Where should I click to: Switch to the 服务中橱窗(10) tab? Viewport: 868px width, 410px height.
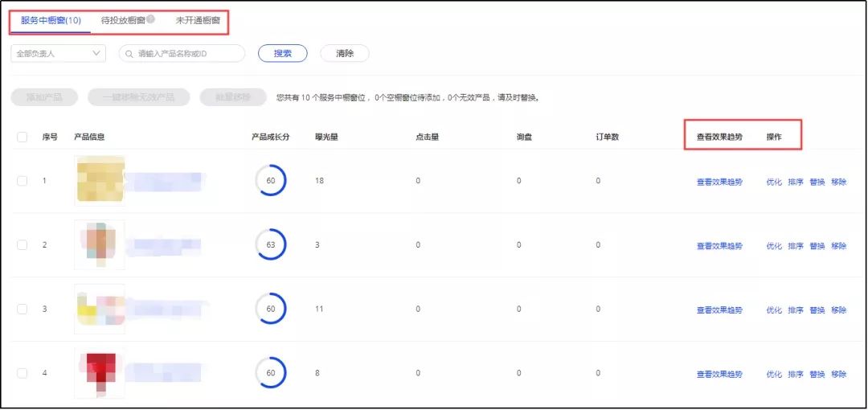click(51, 21)
